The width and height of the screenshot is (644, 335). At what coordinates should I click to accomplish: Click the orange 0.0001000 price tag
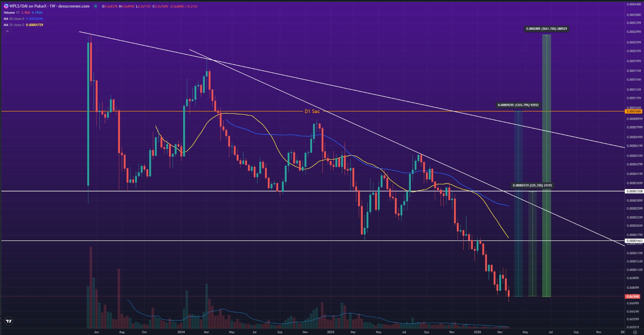click(634, 111)
